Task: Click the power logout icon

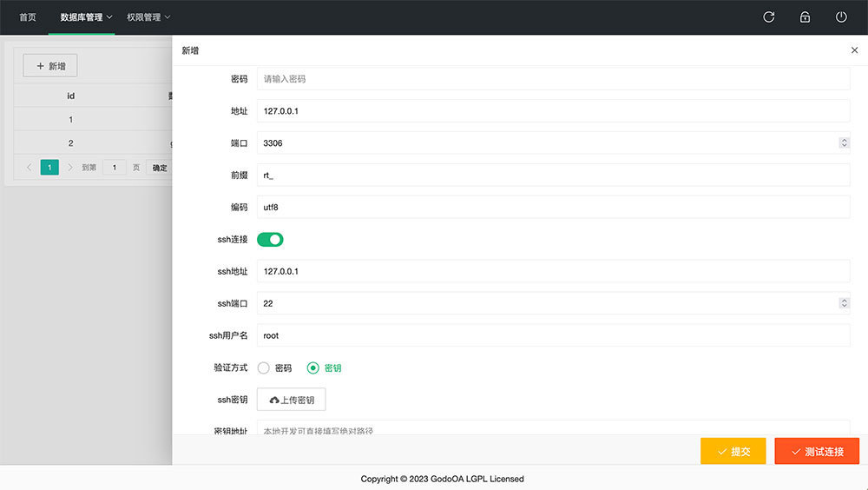Action: click(841, 17)
